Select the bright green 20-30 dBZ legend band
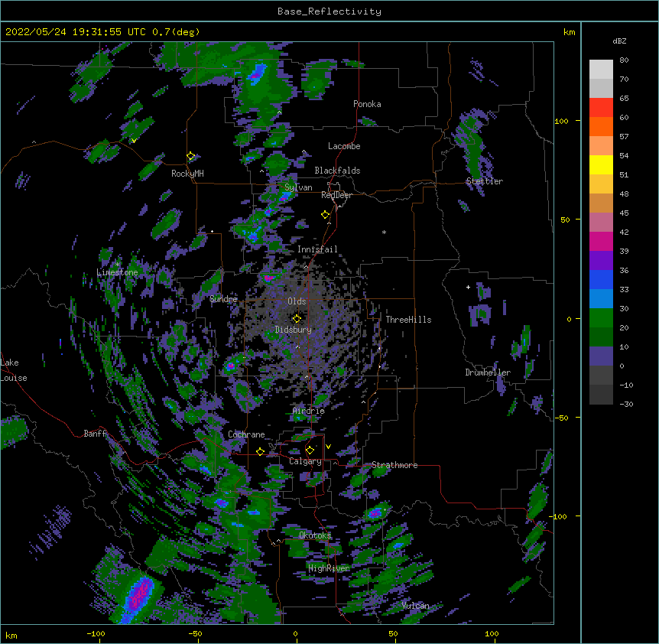Screen dimensions: 659x644 (601, 318)
